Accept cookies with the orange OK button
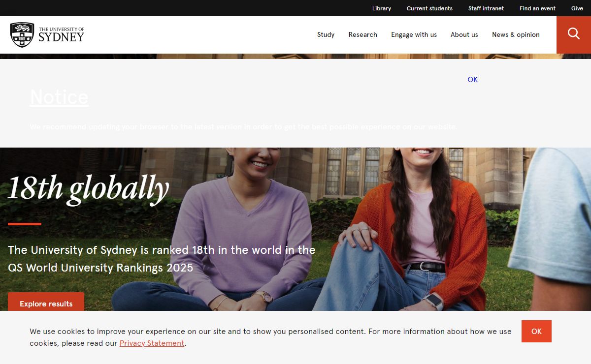Screen dimensions: 591x364 pos(536,331)
